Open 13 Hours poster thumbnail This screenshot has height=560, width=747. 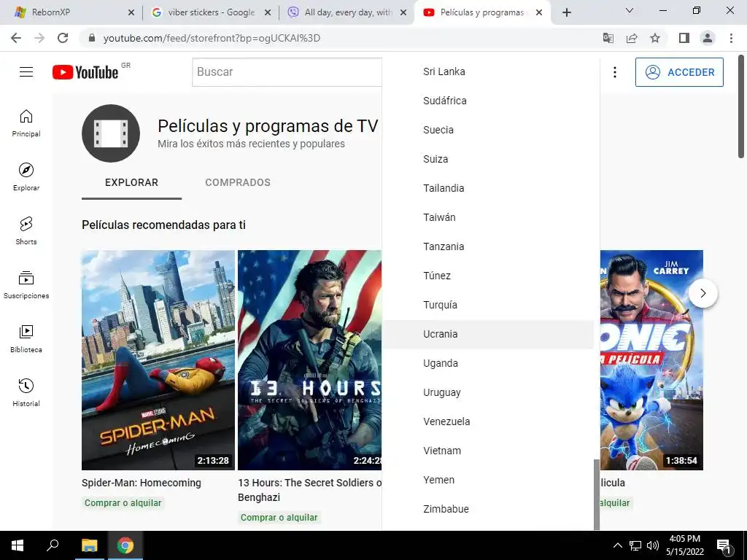coord(309,360)
